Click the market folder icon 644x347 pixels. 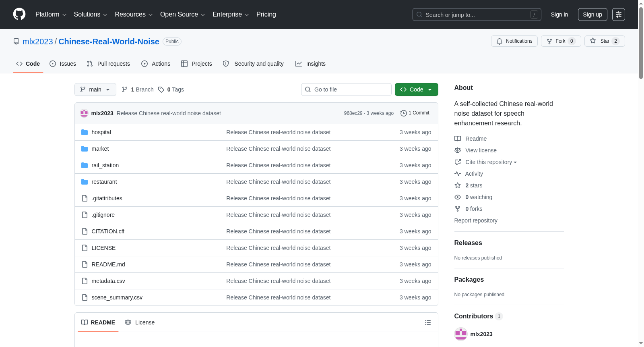(85, 149)
